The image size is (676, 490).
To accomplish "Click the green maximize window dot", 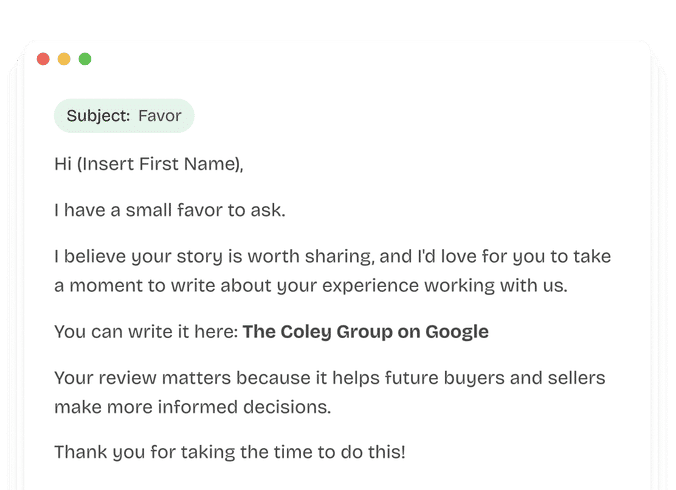I will (x=85, y=59).
